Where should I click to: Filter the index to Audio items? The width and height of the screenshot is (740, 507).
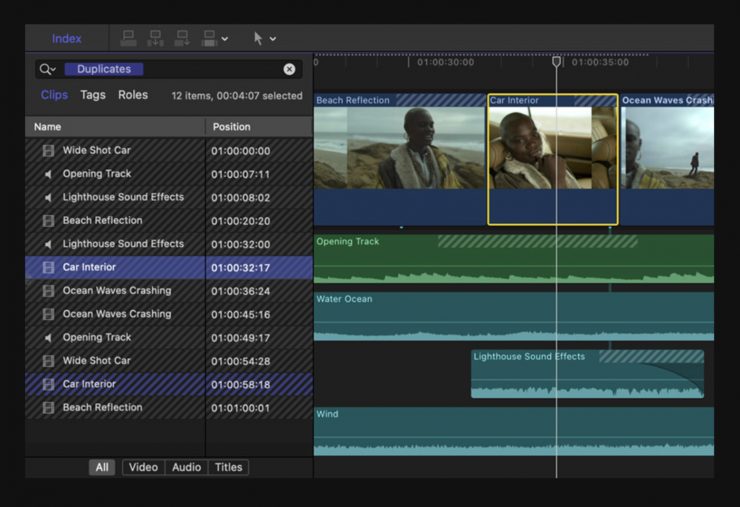pos(186,467)
